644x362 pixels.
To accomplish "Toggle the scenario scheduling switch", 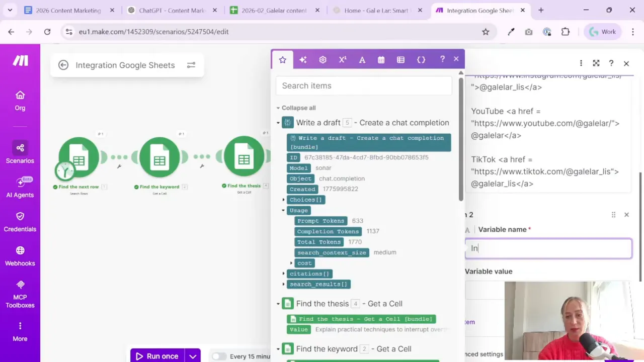I will coord(219,356).
